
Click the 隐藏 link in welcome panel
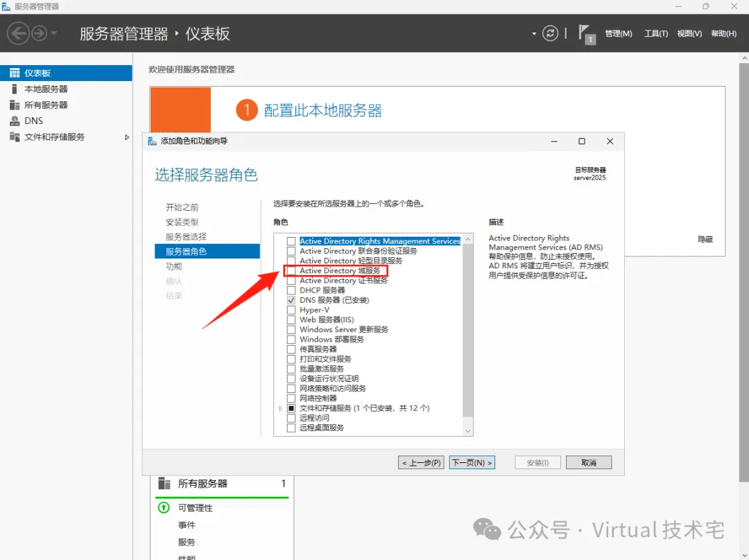pyautogui.click(x=705, y=239)
